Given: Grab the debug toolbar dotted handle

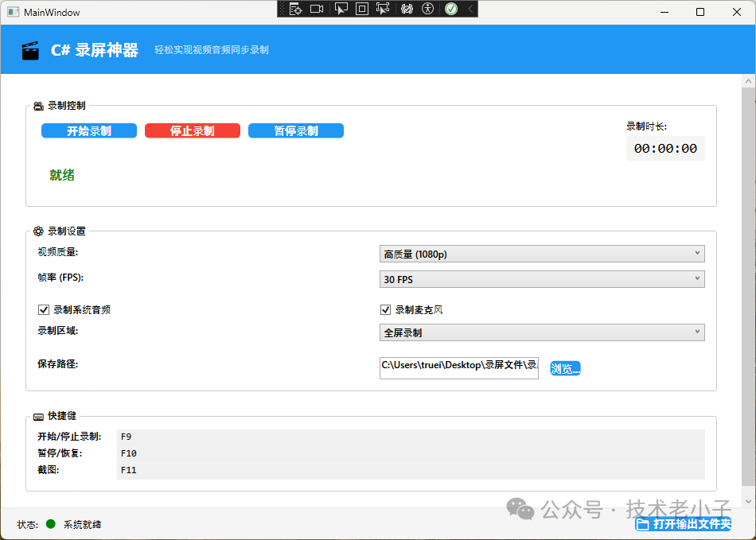Looking at the screenshot, I should tap(283, 10).
